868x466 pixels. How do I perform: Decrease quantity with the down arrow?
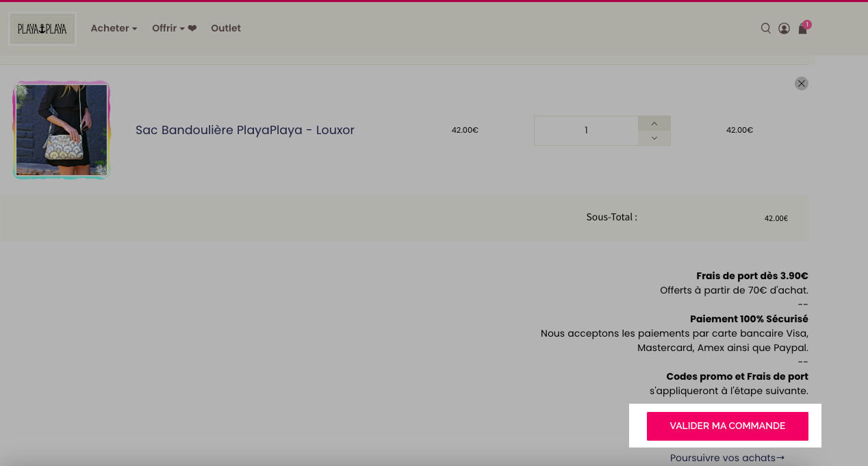pyautogui.click(x=654, y=138)
